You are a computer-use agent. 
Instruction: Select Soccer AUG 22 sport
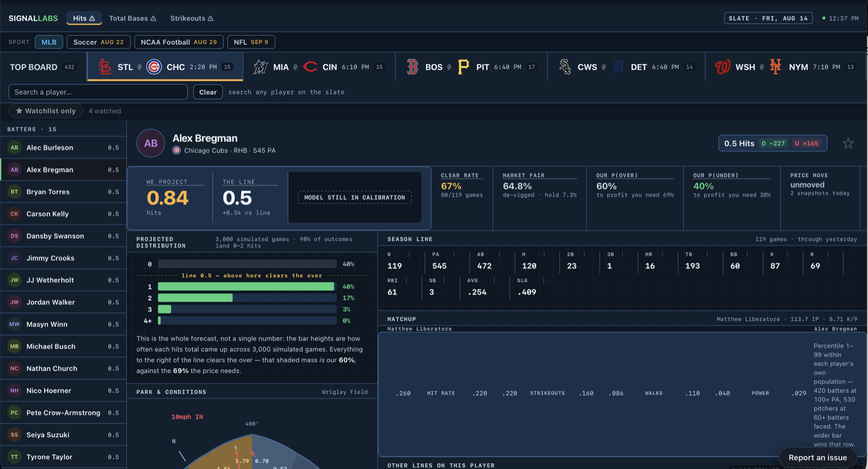[98, 42]
